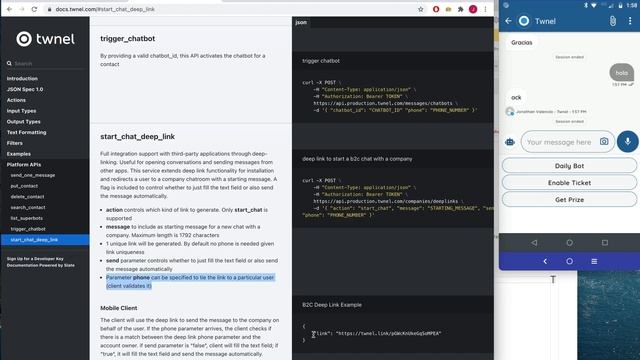Click the address bar URL
The width and height of the screenshot is (640, 360).
click(x=105, y=9)
